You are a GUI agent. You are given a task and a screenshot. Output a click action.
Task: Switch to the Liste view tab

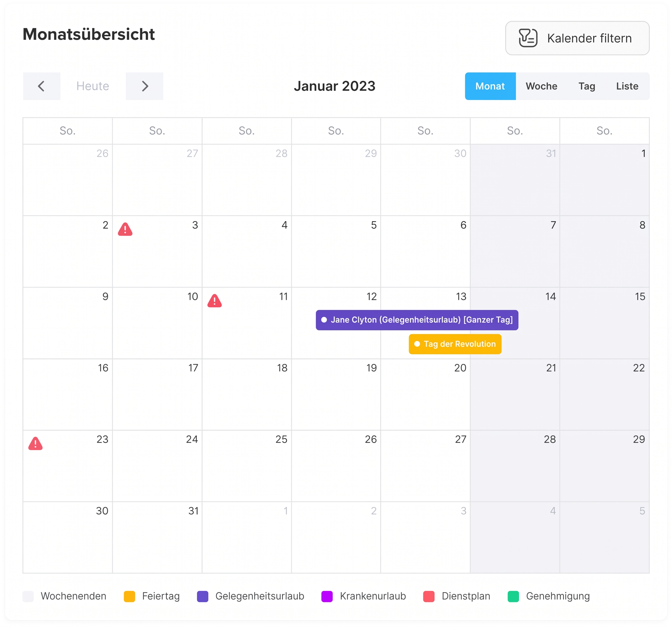click(627, 86)
